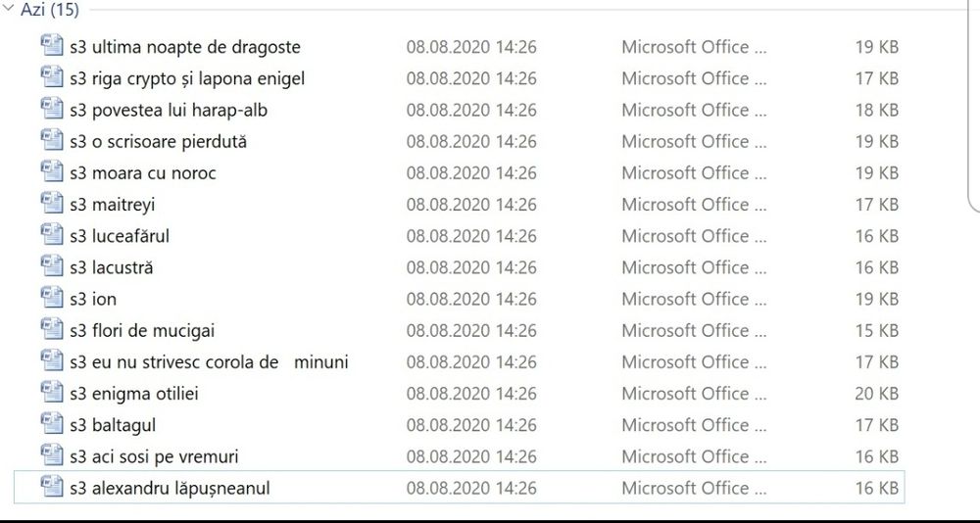The image size is (980, 523).
Task: Select file s3 enigma otiliei
Action: click(x=134, y=394)
